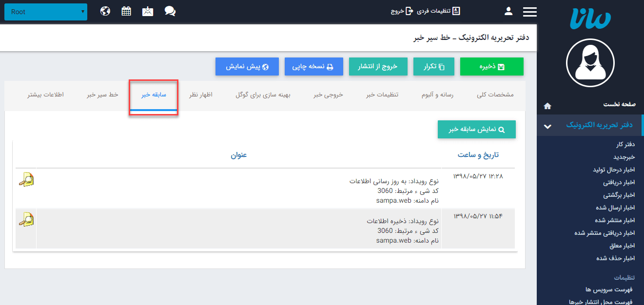Collapse the دفتر تحریریه الکترونیک sidebar section
The width and height of the screenshot is (644, 305).
pyautogui.click(x=547, y=126)
